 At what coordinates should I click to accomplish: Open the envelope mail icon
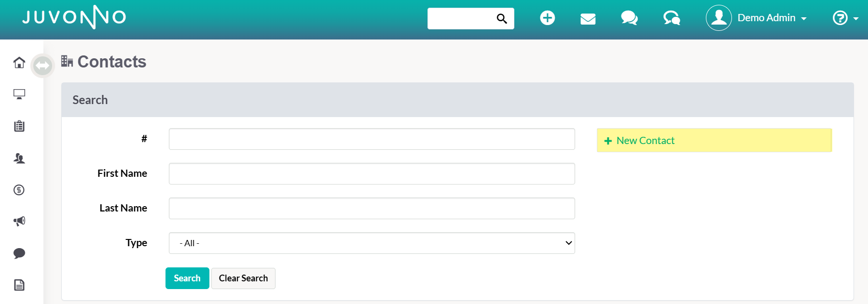[x=588, y=19]
